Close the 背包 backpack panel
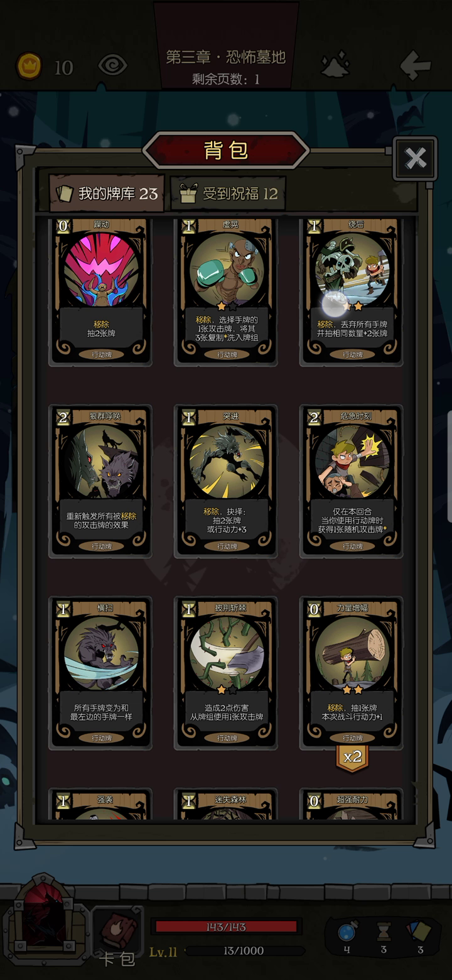The width and height of the screenshot is (452, 980). pyautogui.click(x=415, y=158)
